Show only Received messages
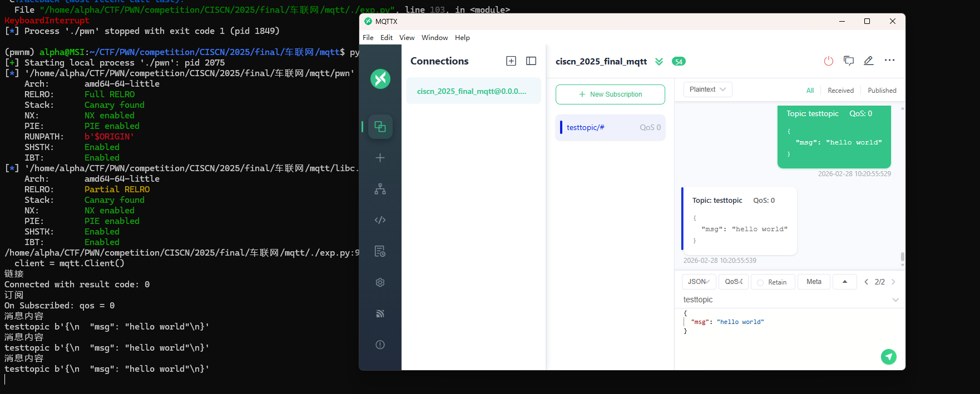This screenshot has height=394, width=980. (x=840, y=91)
